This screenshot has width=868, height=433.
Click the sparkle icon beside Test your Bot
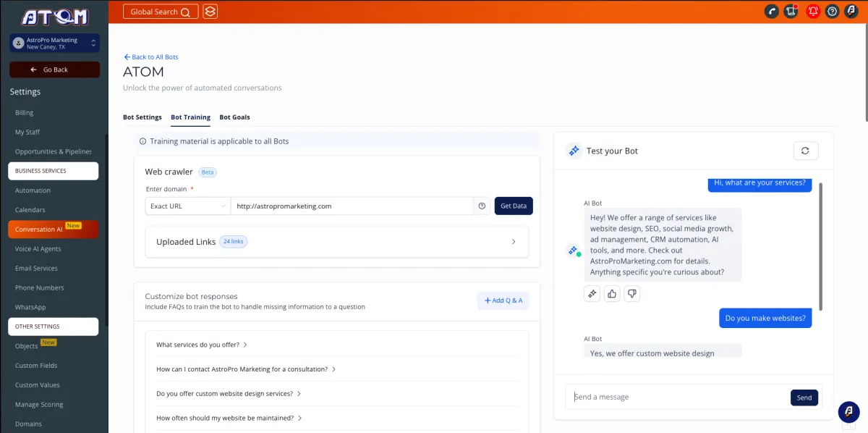(x=574, y=151)
